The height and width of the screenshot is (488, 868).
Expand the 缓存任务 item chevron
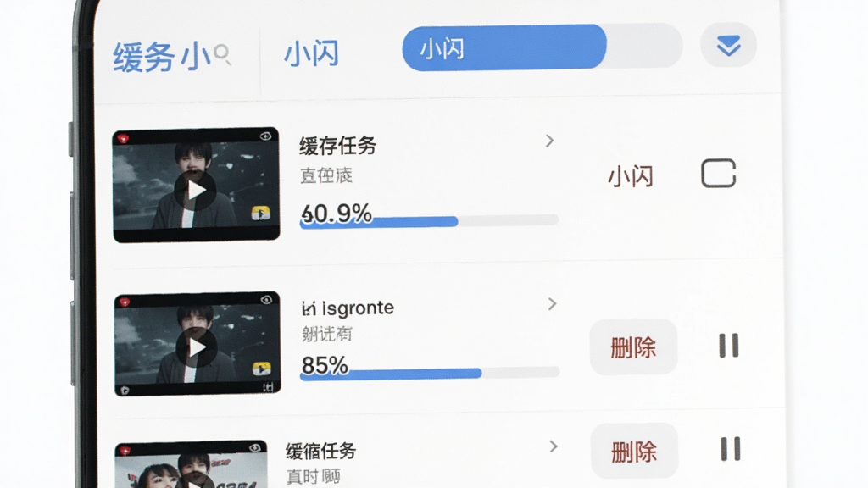tap(549, 141)
